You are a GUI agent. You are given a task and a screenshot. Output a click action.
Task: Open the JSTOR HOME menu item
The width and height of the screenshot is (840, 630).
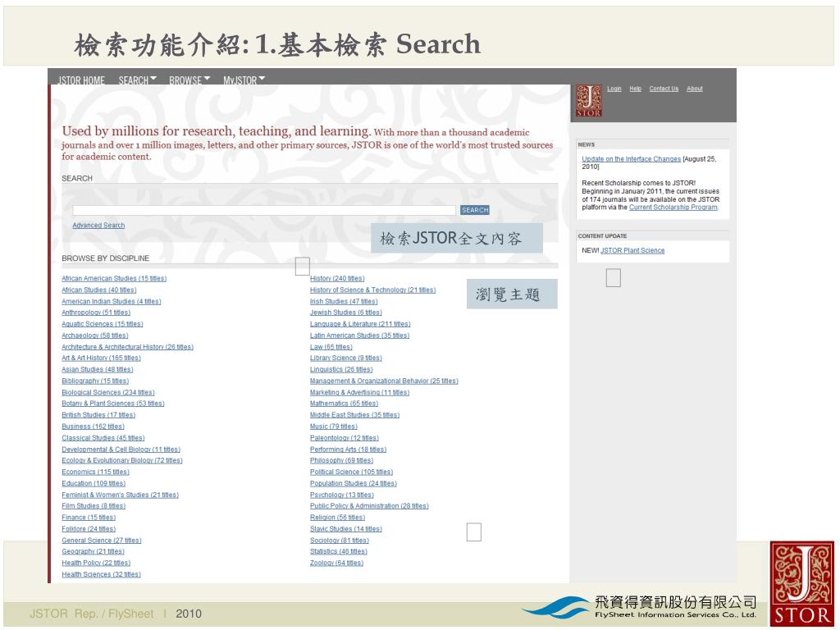tap(81, 80)
